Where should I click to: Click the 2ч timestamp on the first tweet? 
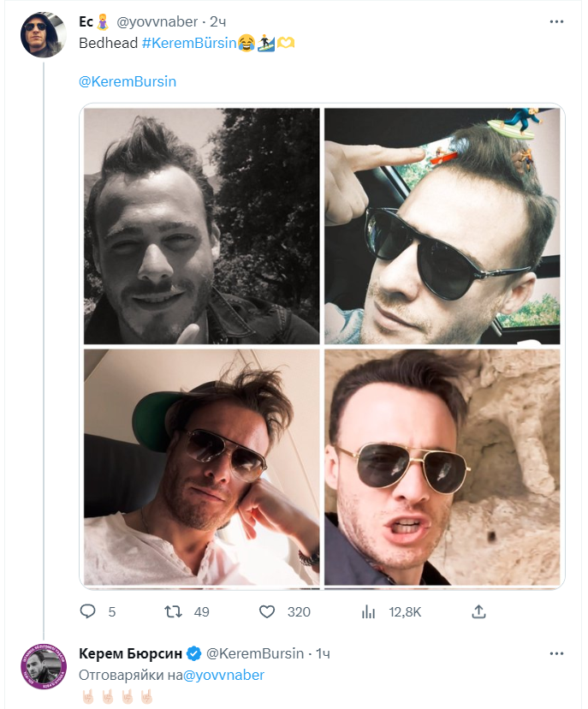(x=230, y=21)
